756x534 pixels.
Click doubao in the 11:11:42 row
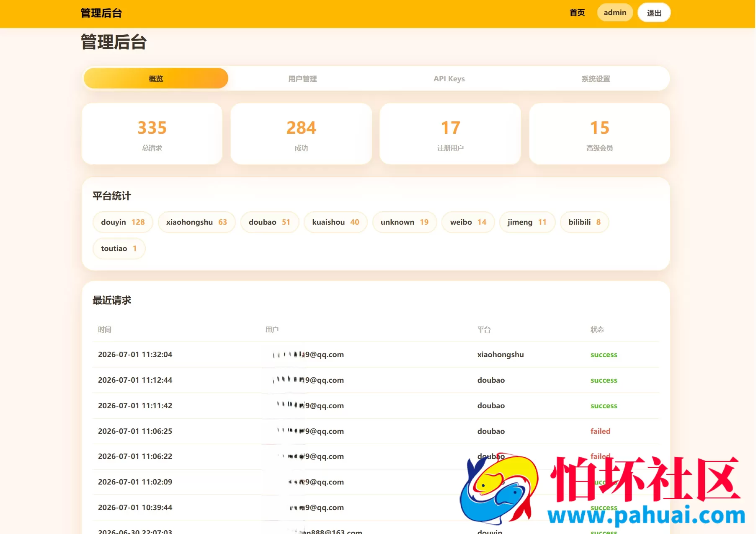tap(491, 406)
